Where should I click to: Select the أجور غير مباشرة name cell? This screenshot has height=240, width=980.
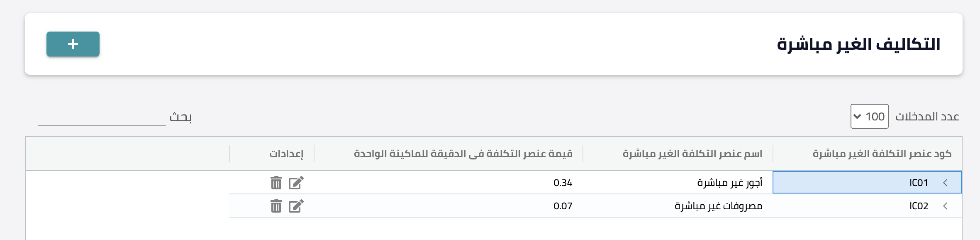click(678, 183)
